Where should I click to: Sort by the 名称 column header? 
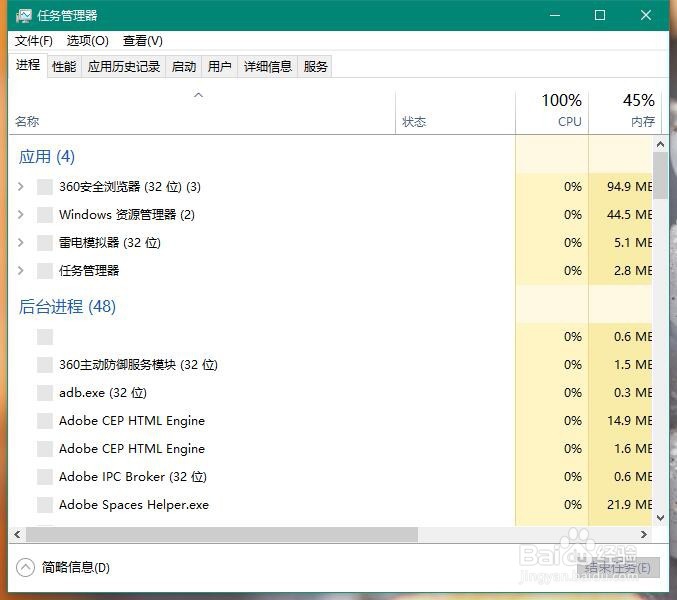[202, 112]
